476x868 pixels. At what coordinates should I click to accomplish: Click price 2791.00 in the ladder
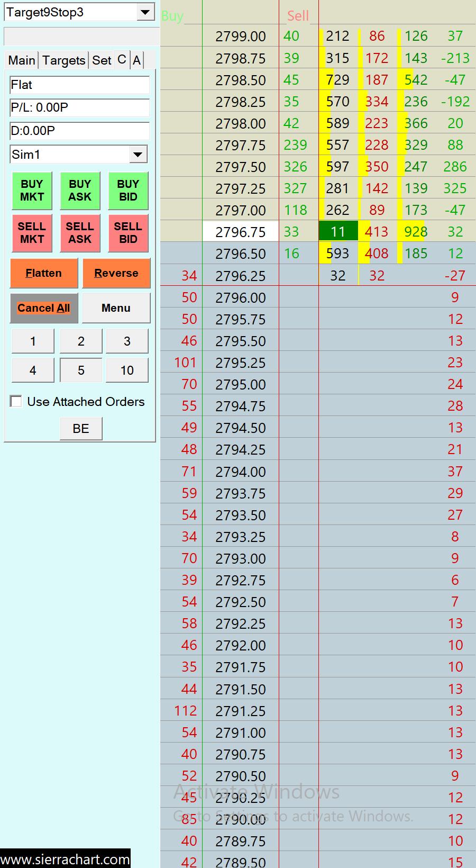click(241, 733)
